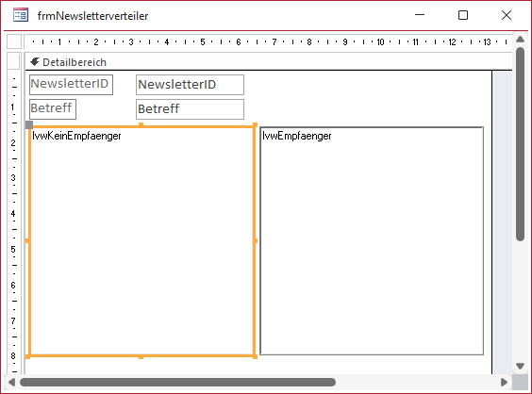Close the frmNewsletterverteiler window
This screenshot has height=394, width=532.
tap(507, 15)
